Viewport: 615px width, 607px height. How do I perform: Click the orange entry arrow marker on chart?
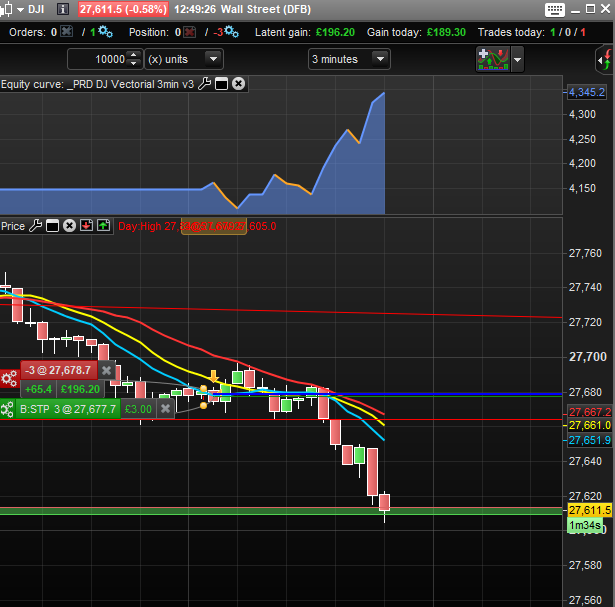(213, 376)
